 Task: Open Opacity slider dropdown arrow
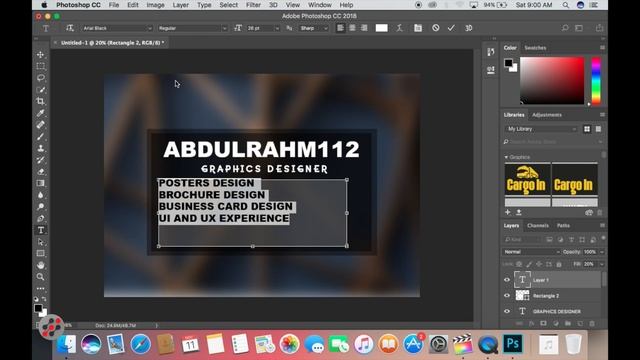[x=602, y=252]
